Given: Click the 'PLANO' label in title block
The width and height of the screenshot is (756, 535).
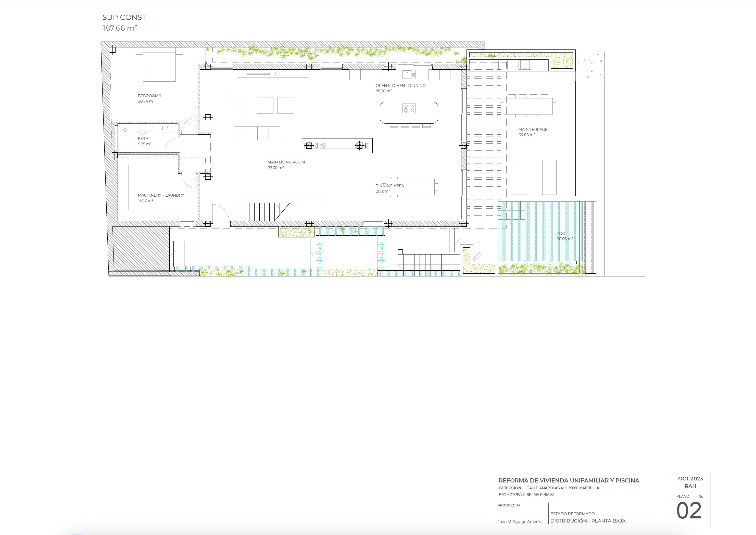Looking at the screenshot, I should click(683, 496).
